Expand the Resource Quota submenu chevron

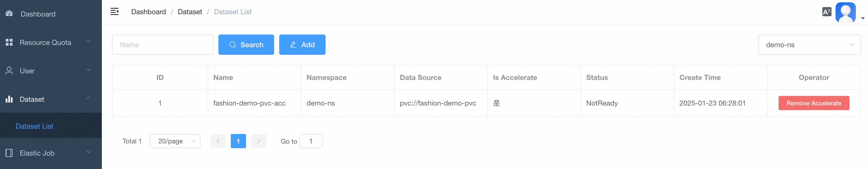tap(89, 42)
